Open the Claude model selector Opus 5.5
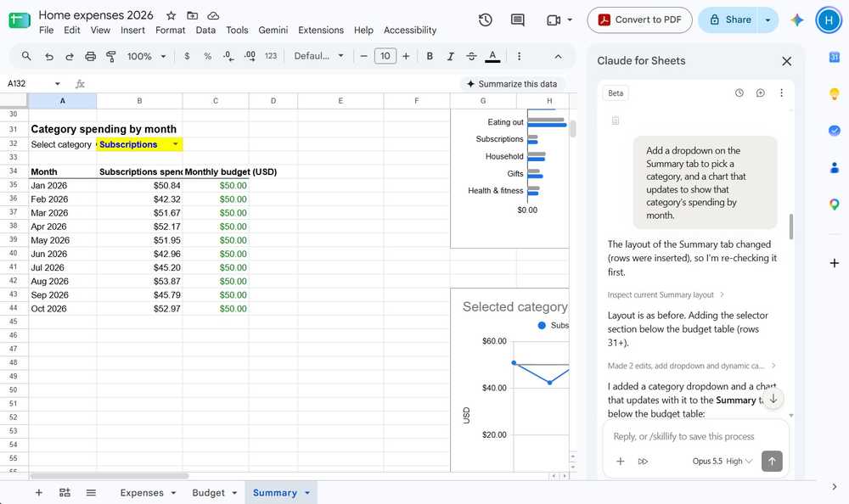Screen dimensions: 849x504 (x=722, y=462)
